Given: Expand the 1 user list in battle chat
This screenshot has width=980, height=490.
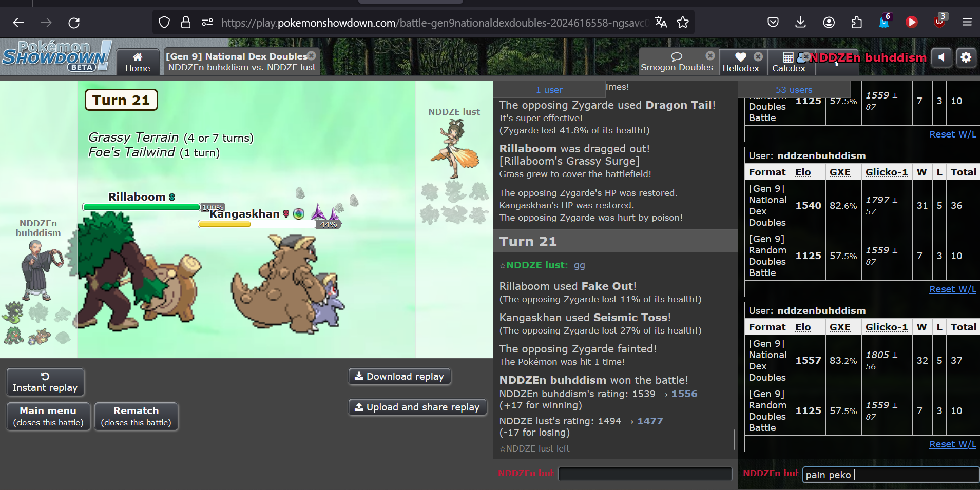Looking at the screenshot, I should pyautogui.click(x=549, y=90).
